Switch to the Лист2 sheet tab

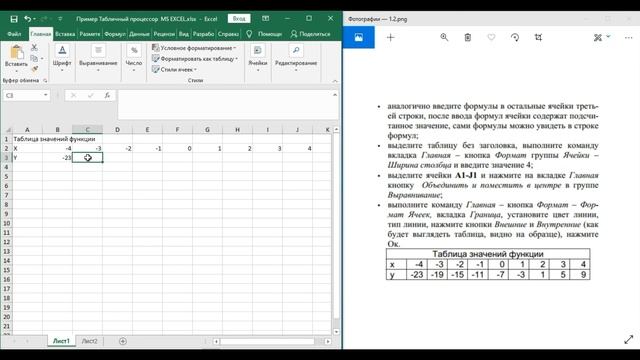[89, 341]
